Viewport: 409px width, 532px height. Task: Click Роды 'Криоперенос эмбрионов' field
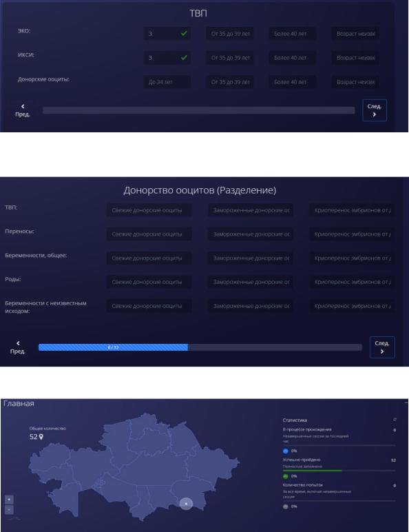tap(352, 282)
